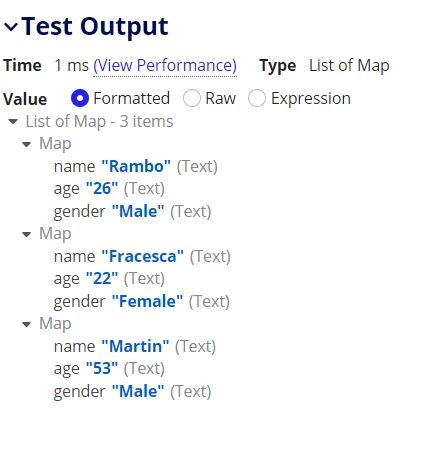Click the "53" age value

(102, 368)
